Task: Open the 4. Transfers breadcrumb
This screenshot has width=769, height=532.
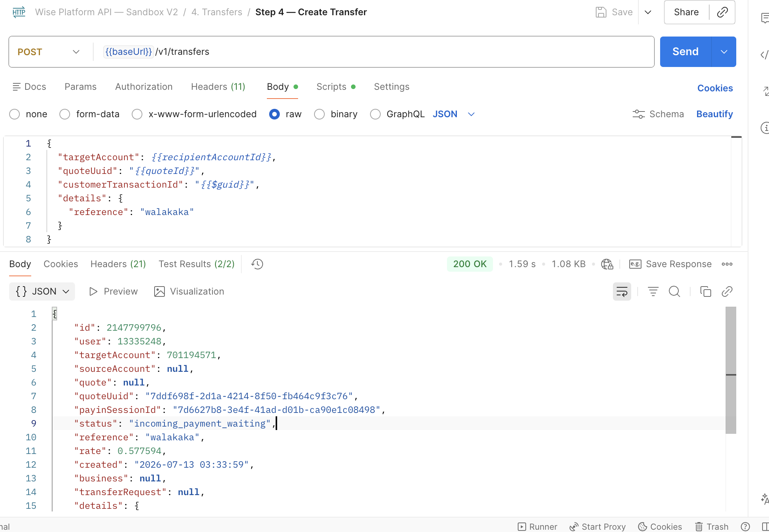Action: click(217, 12)
